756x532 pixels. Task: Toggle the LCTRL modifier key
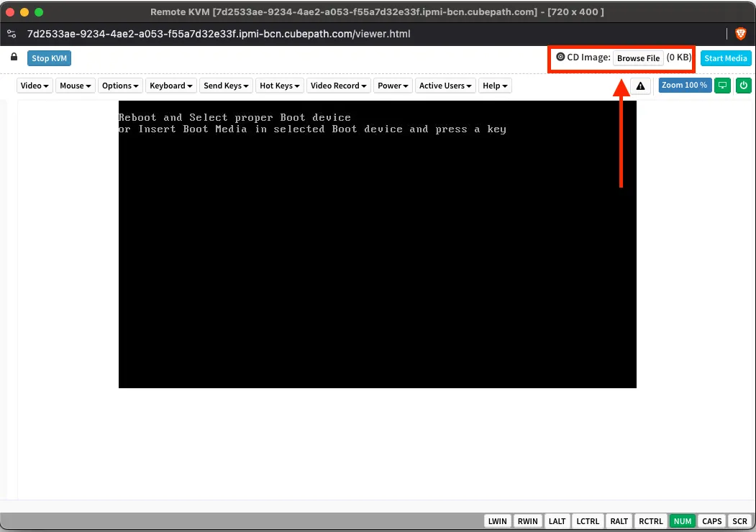coord(588,521)
